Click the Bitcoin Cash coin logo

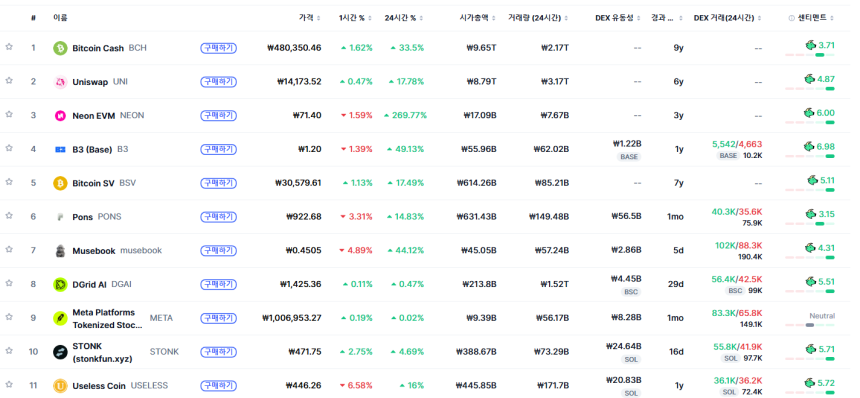coord(60,48)
